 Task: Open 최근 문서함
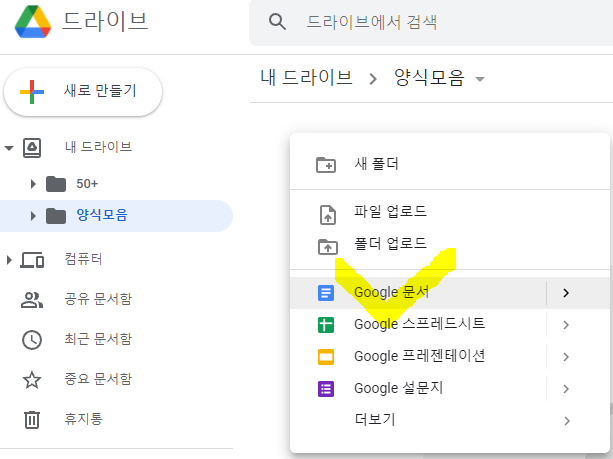98,339
